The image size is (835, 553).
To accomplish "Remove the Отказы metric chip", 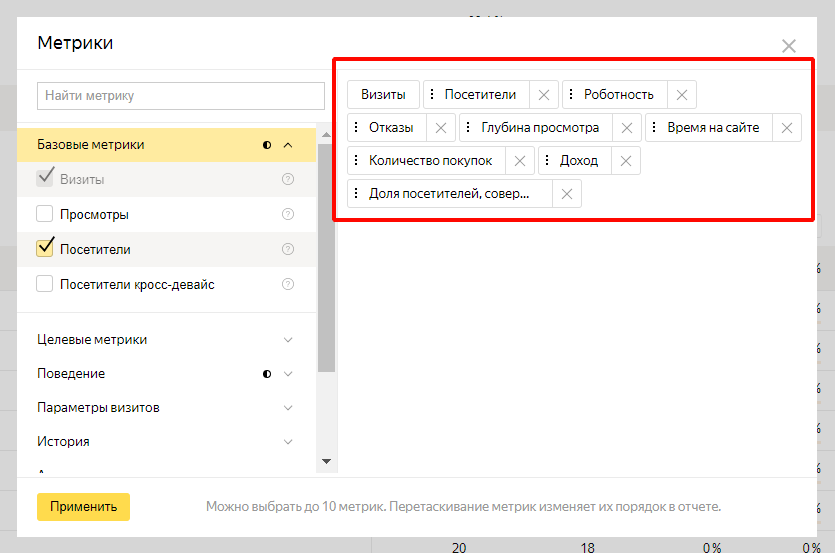I will [440, 128].
